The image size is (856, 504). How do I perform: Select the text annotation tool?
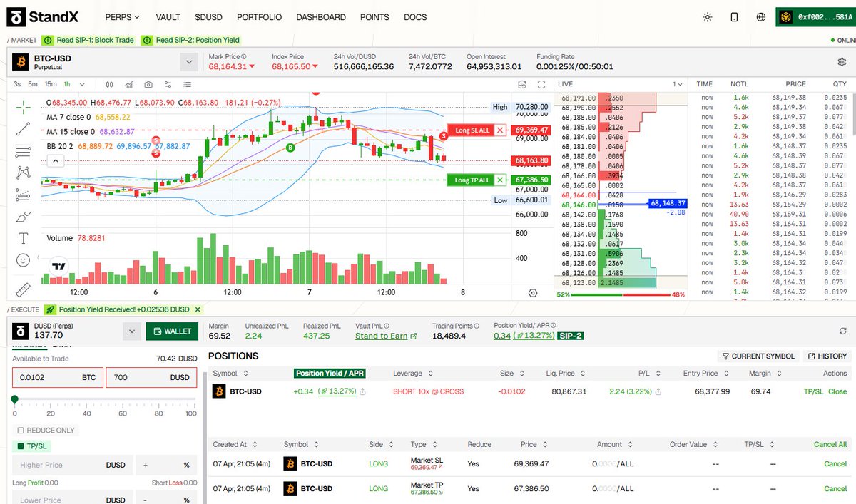tap(23, 238)
